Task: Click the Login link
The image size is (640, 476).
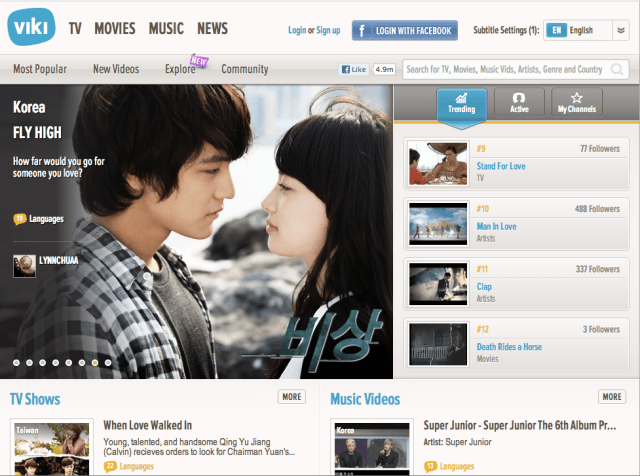Action: [x=297, y=30]
